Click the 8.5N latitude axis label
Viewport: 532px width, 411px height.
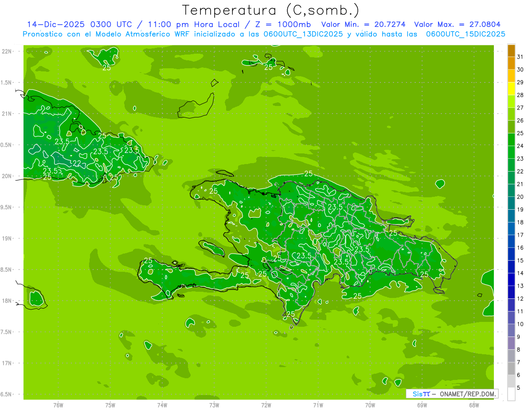pyautogui.click(x=7, y=270)
